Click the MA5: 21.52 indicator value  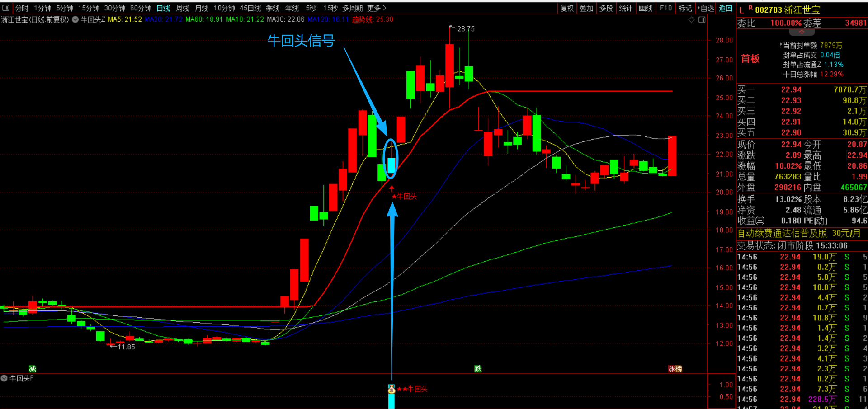click(x=125, y=19)
